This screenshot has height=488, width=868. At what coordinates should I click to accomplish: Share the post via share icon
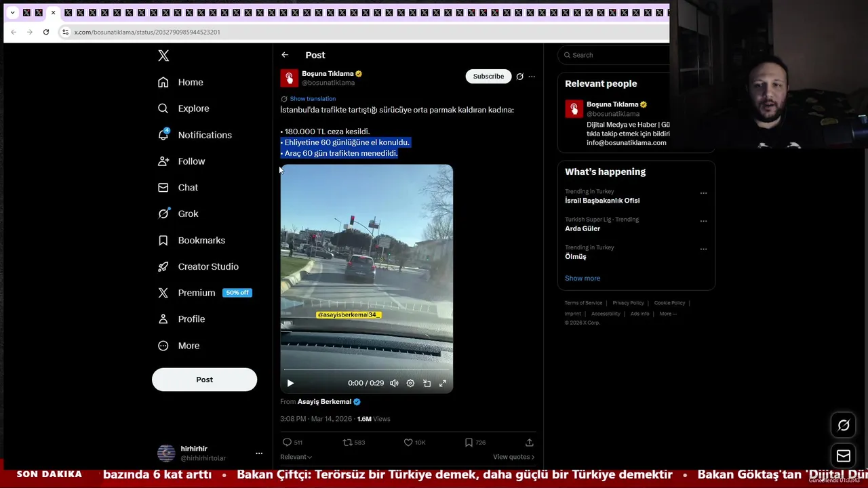(530, 443)
